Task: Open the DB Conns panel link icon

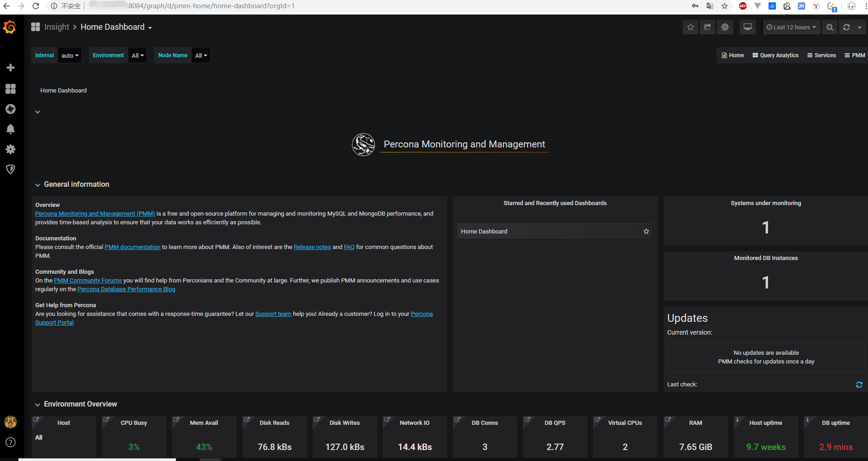Action: tap(457, 419)
